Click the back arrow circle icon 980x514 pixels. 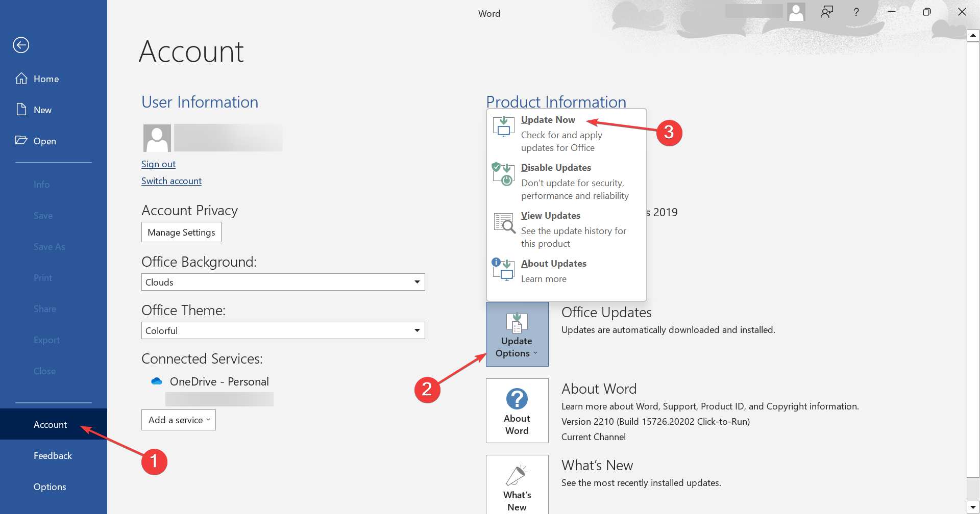[x=21, y=45]
